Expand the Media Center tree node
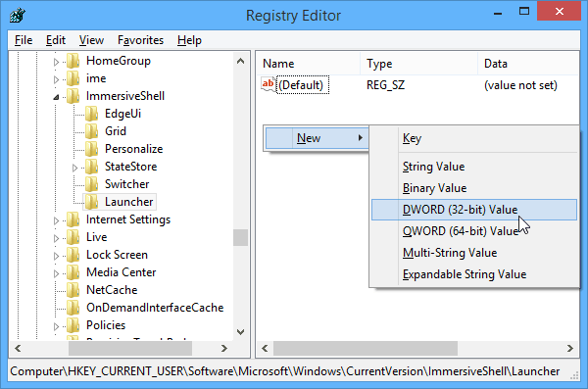This screenshot has width=588, height=389. [x=56, y=273]
